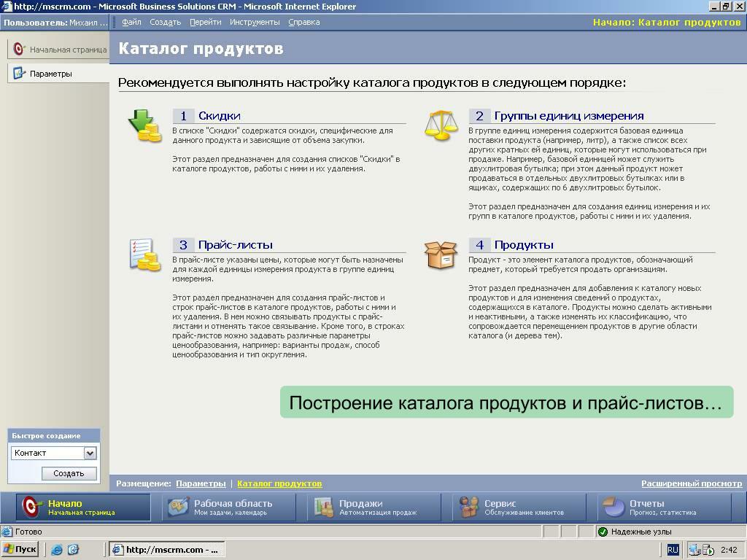Open the Контакт quick create dropdown

[x=90, y=453]
